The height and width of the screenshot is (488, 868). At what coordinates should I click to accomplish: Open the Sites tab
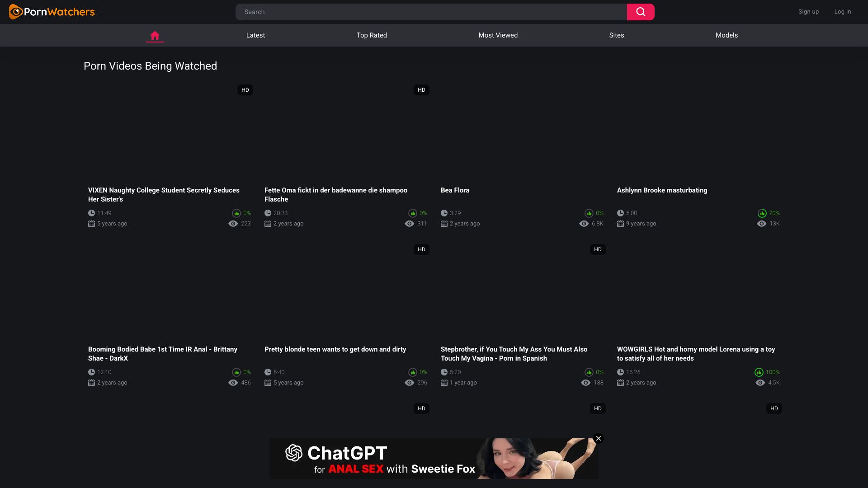click(x=617, y=35)
